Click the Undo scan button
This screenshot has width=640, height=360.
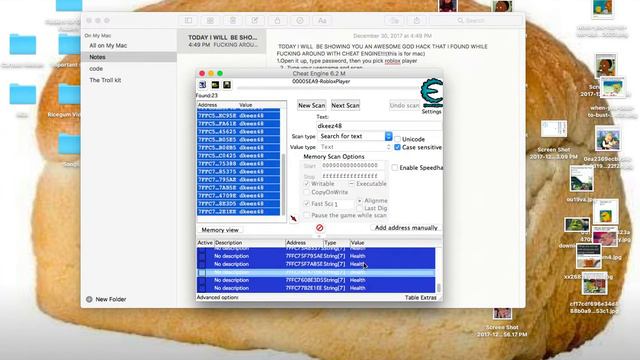(404, 105)
